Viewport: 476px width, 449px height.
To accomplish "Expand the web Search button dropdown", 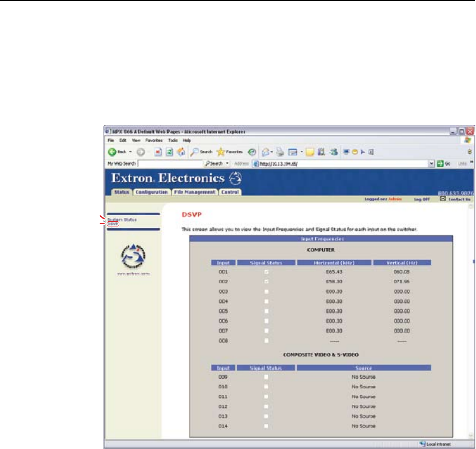I will 227,163.
